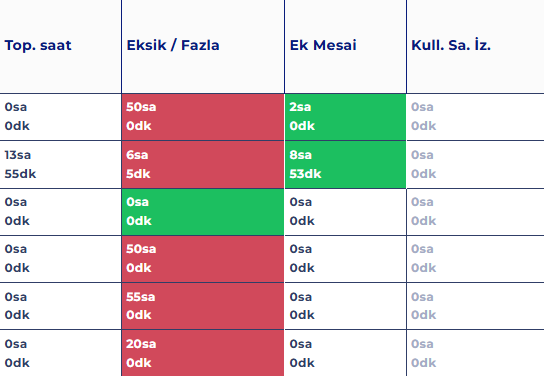The height and width of the screenshot is (376, 544).
Task: Click the green 0sa 0dk Eksik/Fazla cell
Action: click(x=203, y=212)
